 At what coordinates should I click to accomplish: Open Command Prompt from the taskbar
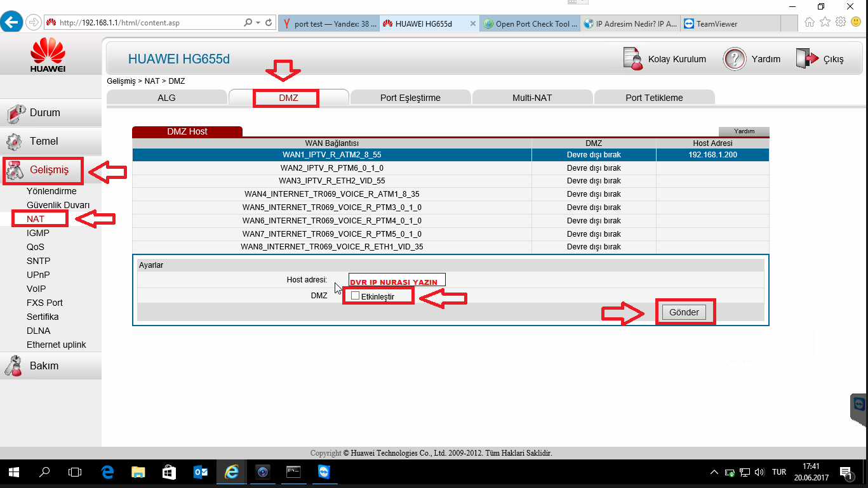(x=293, y=472)
